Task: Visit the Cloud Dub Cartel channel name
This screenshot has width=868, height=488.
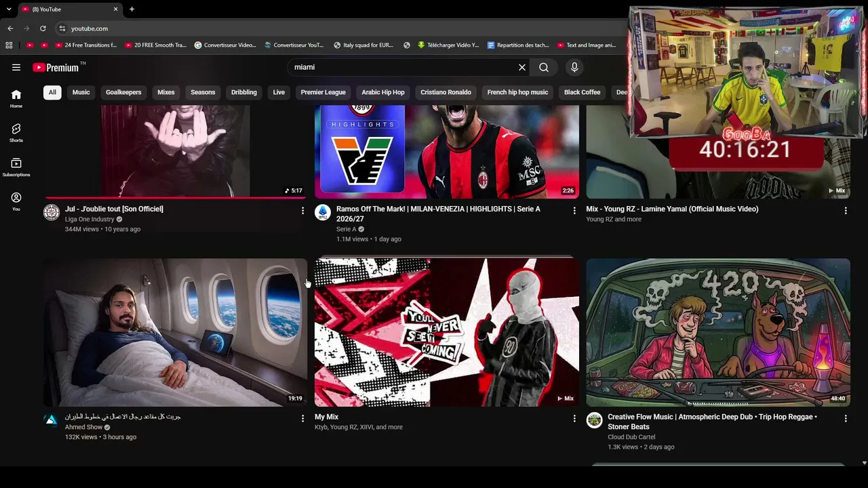Action: 631,437
